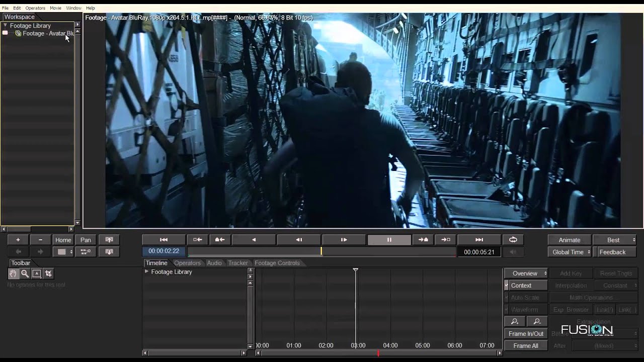
Task: Go to the previous keyframe
Action: coord(220,240)
